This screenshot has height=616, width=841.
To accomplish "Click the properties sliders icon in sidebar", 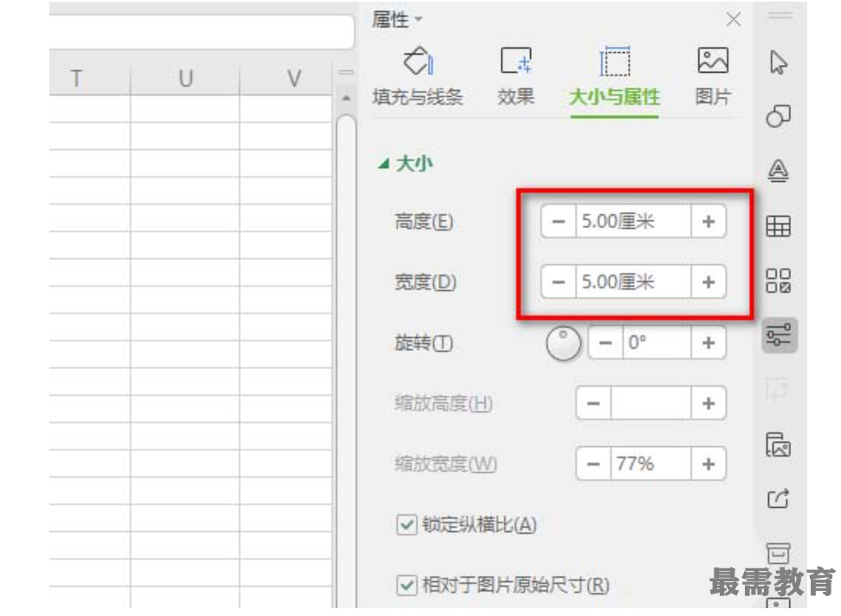I will point(779,335).
